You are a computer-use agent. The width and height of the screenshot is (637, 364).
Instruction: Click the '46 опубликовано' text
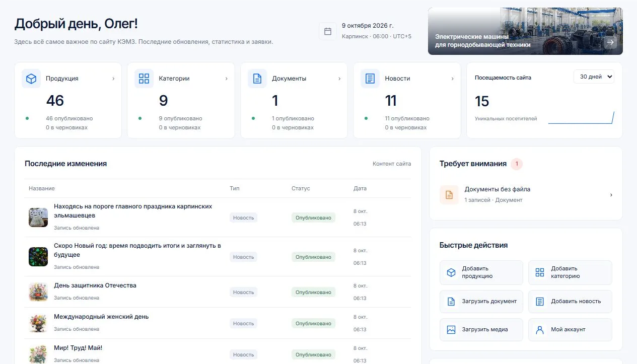point(69,118)
